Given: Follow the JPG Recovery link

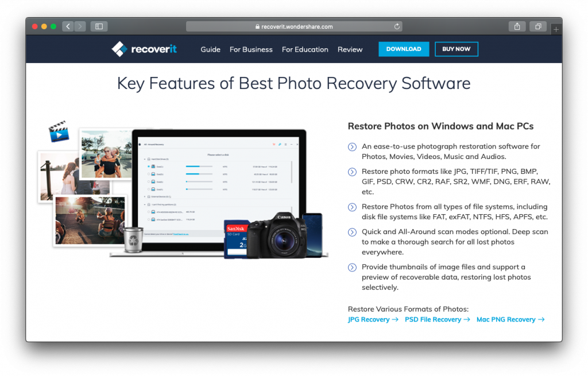Looking at the screenshot, I should click(369, 319).
